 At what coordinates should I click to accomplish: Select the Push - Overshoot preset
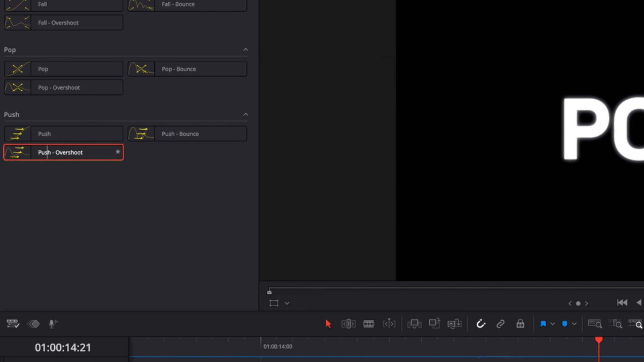coord(63,152)
